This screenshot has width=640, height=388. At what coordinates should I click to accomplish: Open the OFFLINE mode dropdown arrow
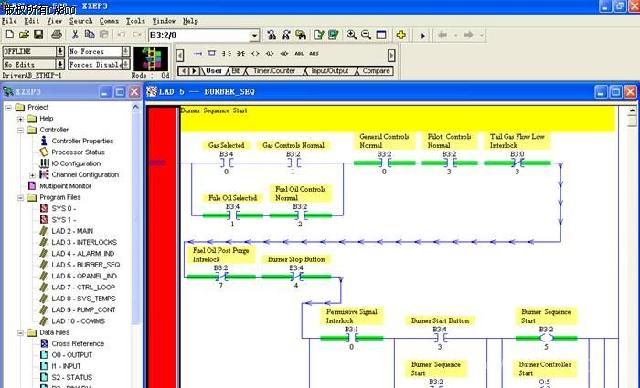pyautogui.click(x=60, y=51)
